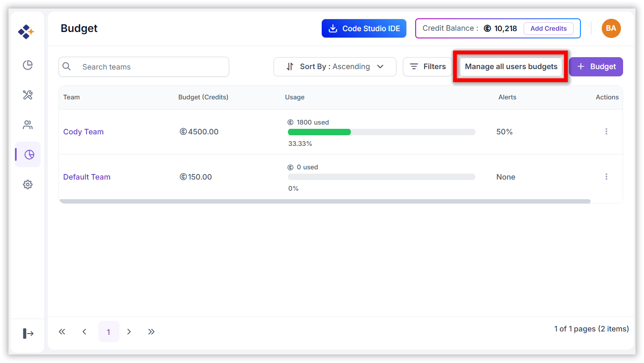The height and width of the screenshot is (363, 644).
Task: Click the search magnifier icon
Action: [67, 67]
